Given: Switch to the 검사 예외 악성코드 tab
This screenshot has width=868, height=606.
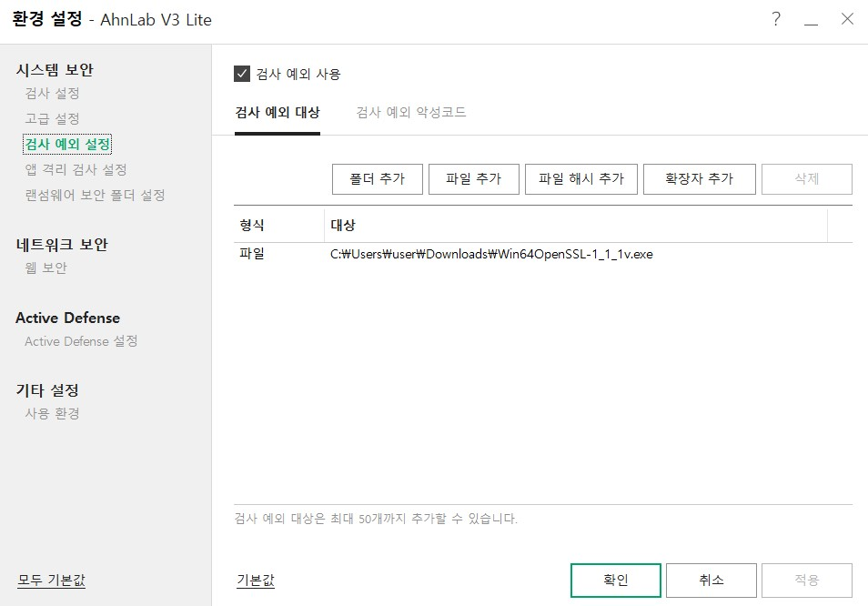Looking at the screenshot, I should point(410,112).
